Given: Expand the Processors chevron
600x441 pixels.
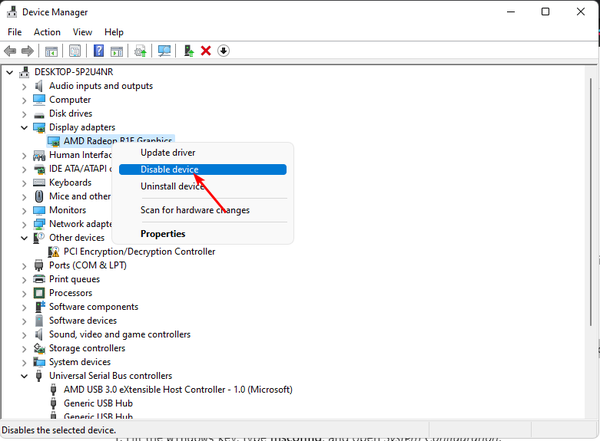Looking at the screenshot, I should pyautogui.click(x=24, y=294).
